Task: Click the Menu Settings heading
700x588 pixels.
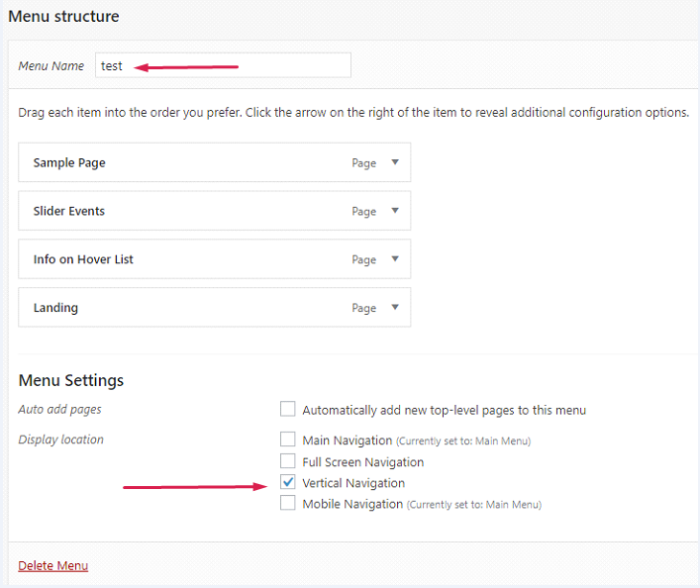Action: pos(71,381)
